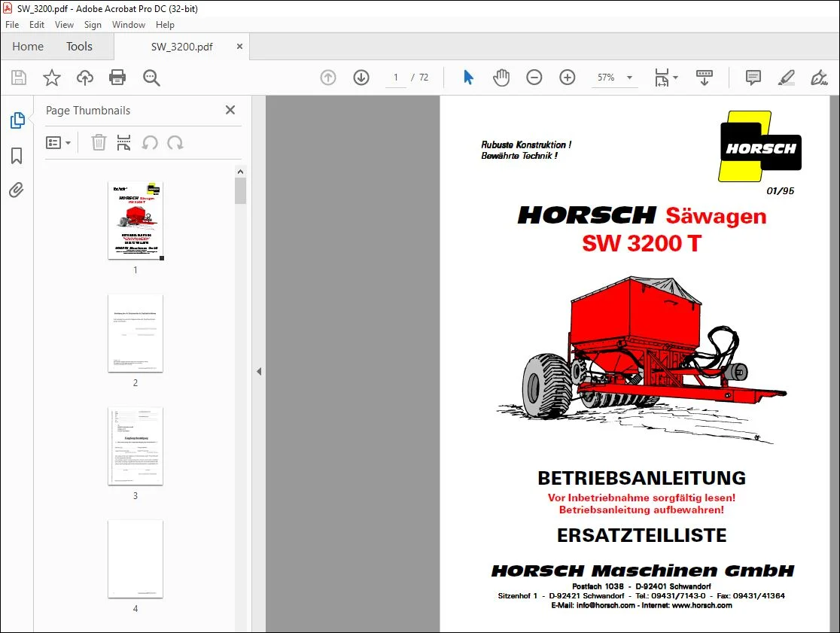Click the www.horsch.com internet address
Viewport: 840px width, 633px height.
[702, 605]
